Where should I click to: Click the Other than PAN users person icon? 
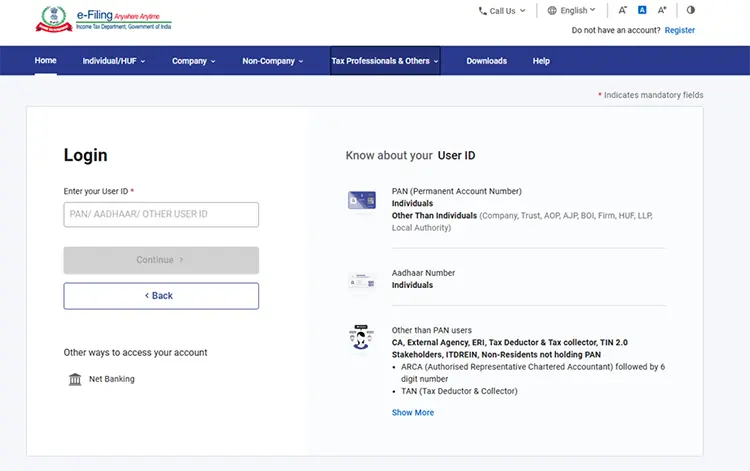361,337
